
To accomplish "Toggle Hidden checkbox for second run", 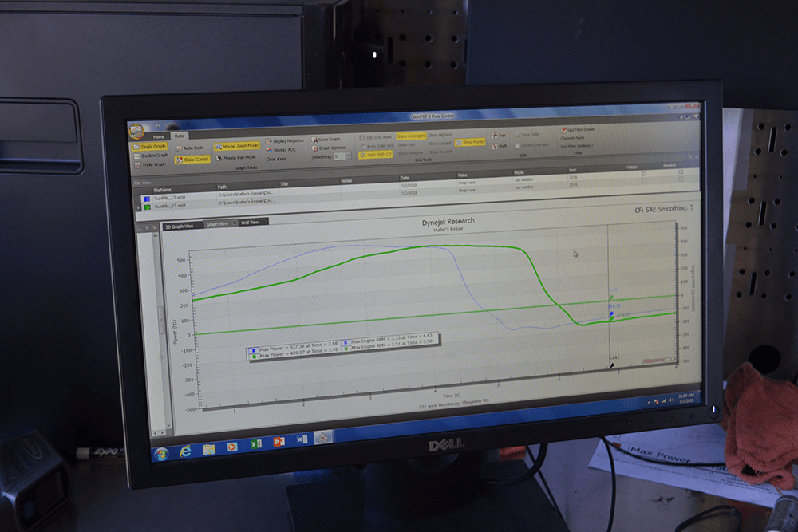I will 644,181.
